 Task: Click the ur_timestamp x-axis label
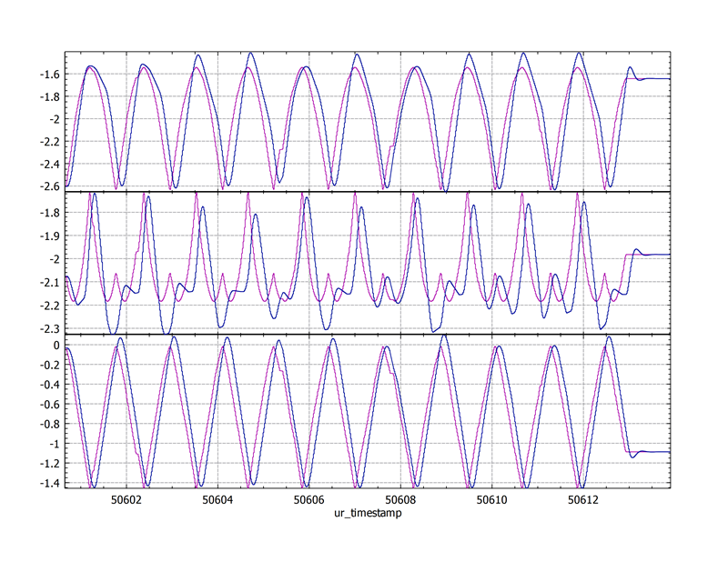tap(368, 513)
